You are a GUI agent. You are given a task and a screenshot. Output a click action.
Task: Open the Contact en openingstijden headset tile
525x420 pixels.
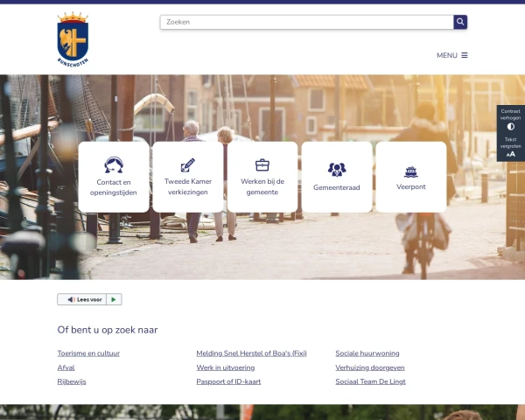113,177
